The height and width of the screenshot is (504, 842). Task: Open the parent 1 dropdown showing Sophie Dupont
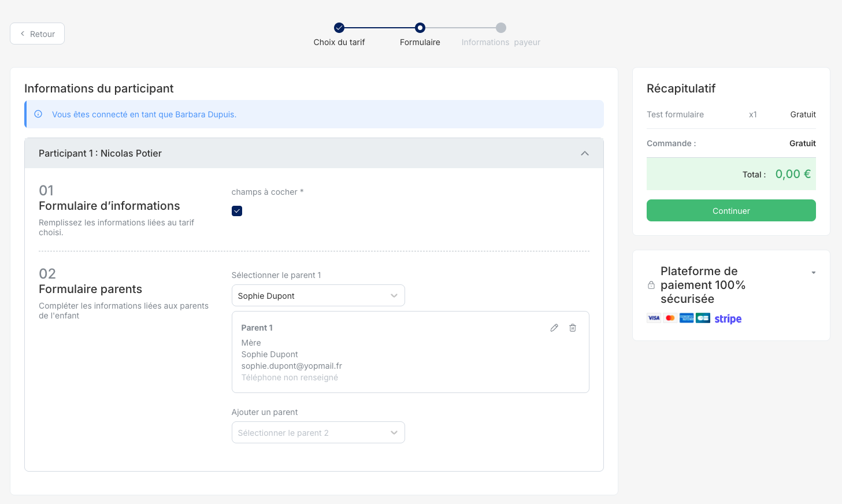[318, 295]
